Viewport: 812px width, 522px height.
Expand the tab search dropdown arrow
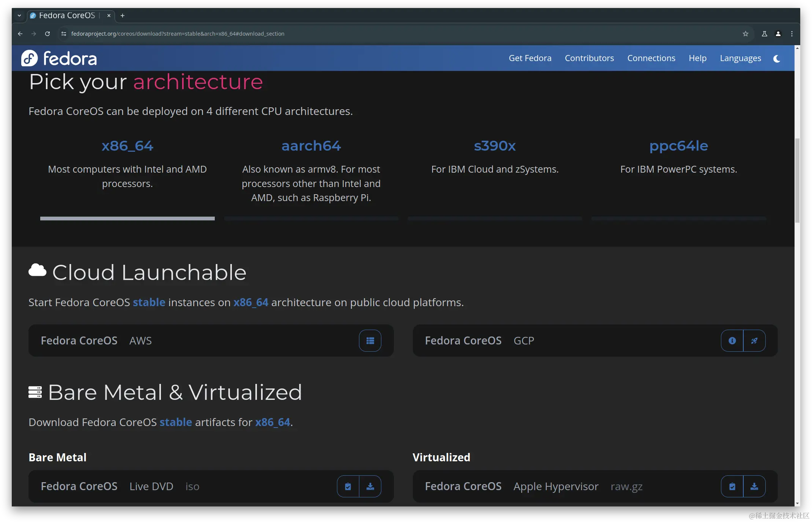click(x=19, y=16)
